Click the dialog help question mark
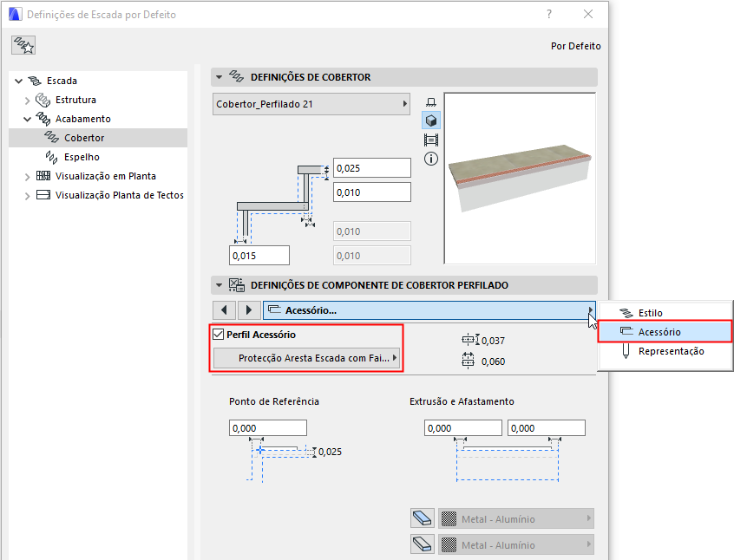 click(549, 14)
